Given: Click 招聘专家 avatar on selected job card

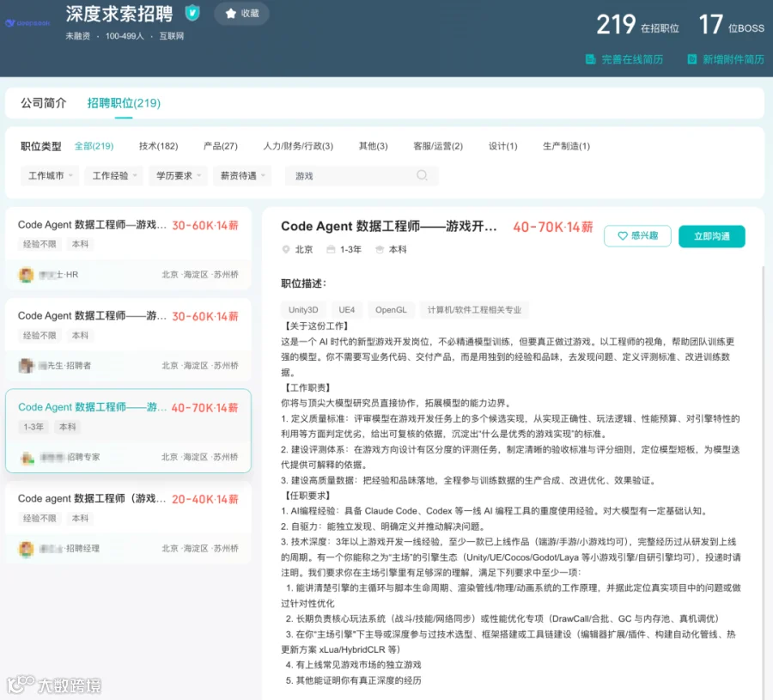Looking at the screenshot, I should coord(27,458).
